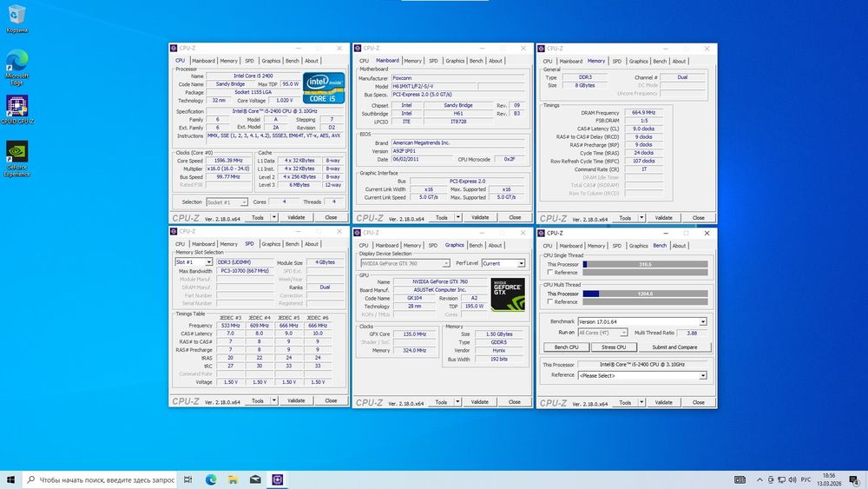Click the on-screen keyboard tray icon
The width and height of the screenshot is (868, 489).
740,479
